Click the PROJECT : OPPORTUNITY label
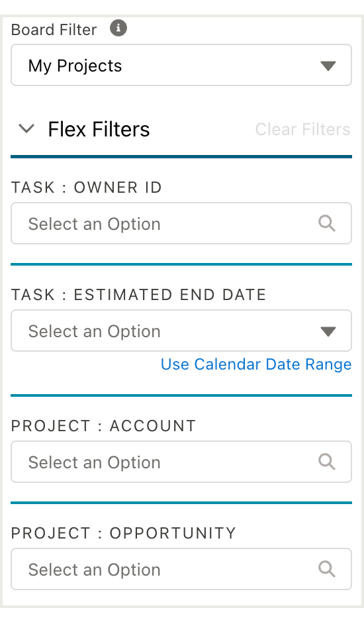This screenshot has width=364, height=620. 123,533
